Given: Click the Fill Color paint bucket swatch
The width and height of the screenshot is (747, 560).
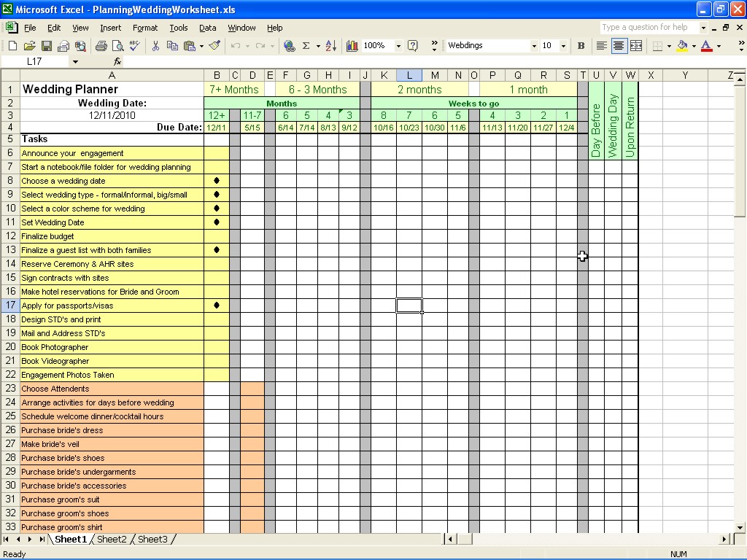Looking at the screenshot, I should pos(682,46).
